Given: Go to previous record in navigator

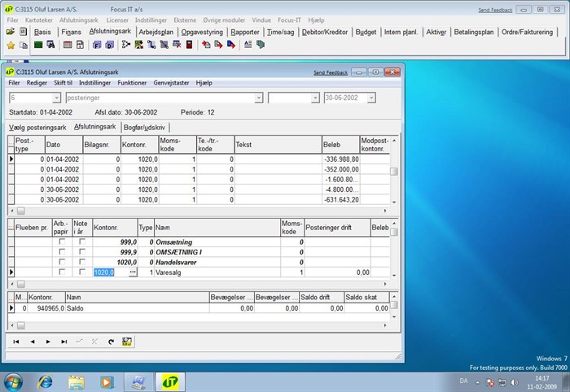Looking at the screenshot, I should (33, 342).
